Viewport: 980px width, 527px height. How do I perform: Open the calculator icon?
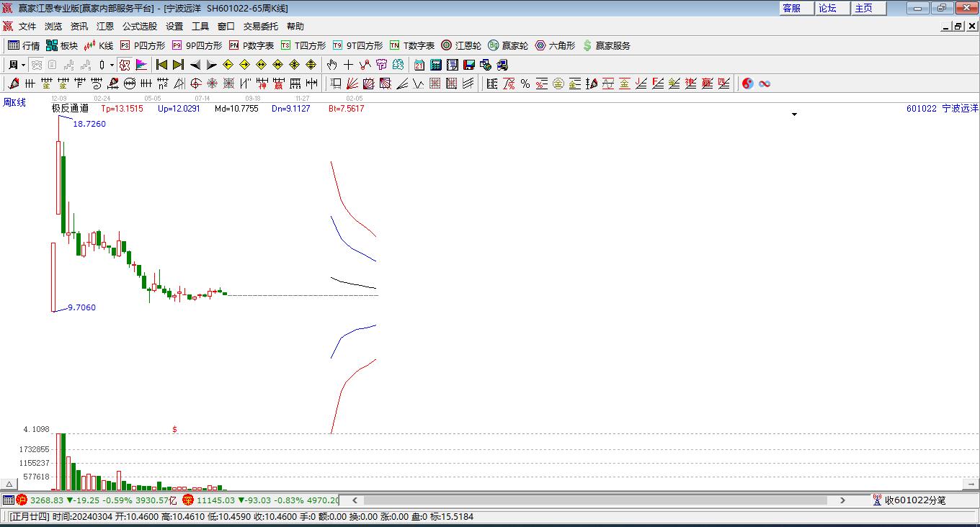(435, 65)
